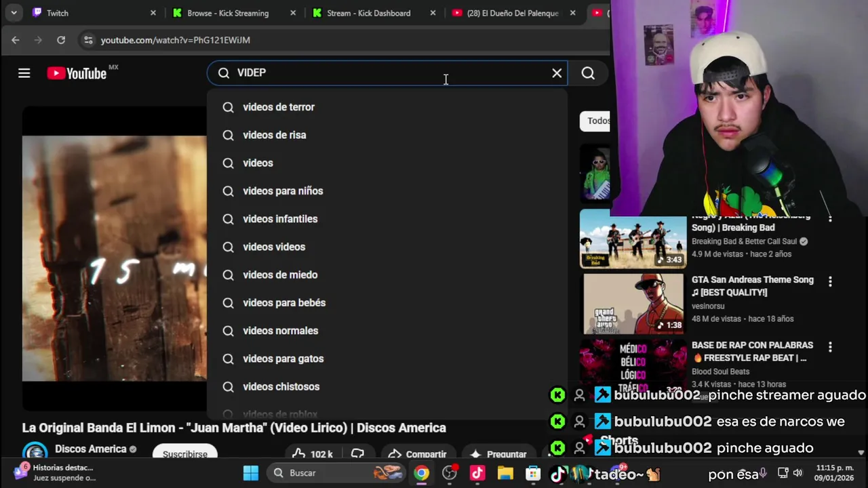This screenshot has height=488, width=868.
Task: Choose suggestion "videos para bebés"
Action: coord(387,303)
